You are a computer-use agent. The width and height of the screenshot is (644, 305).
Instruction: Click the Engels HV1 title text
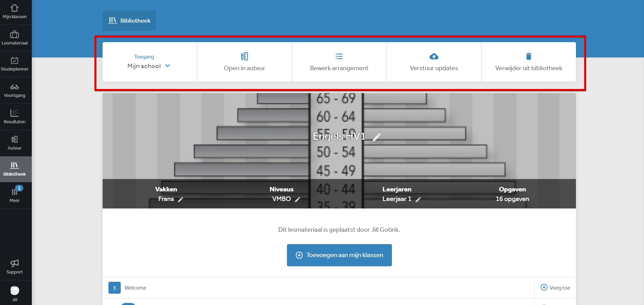(339, 136)
